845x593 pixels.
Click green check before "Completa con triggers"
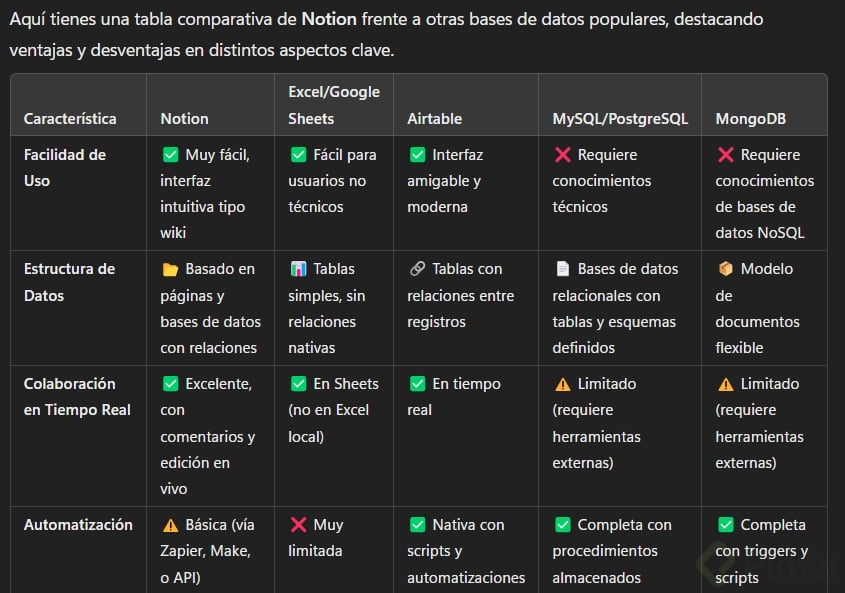pyautogui.click(x=725, y=525)
